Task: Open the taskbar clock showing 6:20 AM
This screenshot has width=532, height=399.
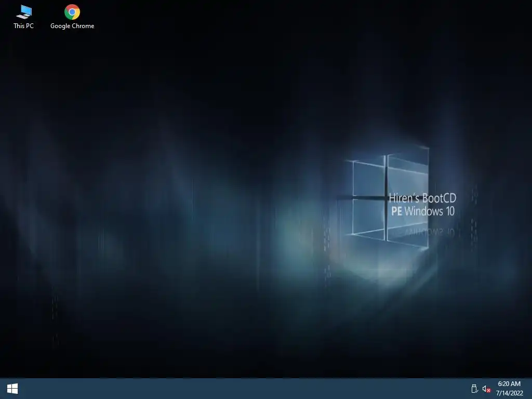Action: tap(509, 389)
